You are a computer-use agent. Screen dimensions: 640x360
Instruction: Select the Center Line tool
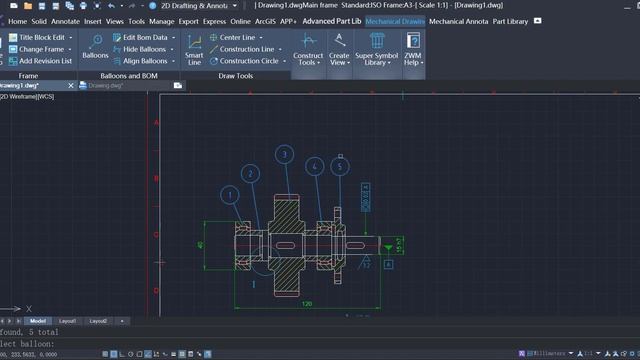pos(232,37)
